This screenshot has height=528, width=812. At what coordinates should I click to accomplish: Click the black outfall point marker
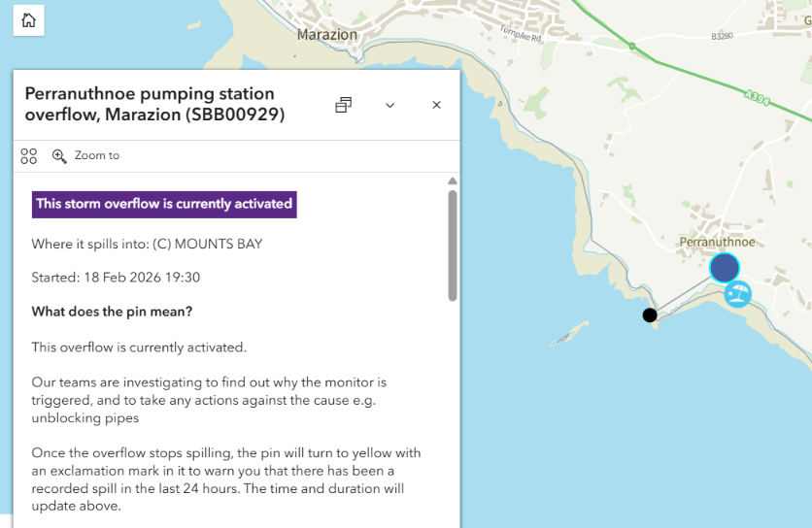tap(650, 314)
